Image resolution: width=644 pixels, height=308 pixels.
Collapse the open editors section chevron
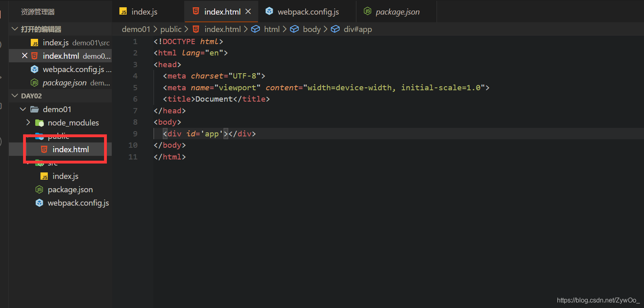[x=15, y=29]
